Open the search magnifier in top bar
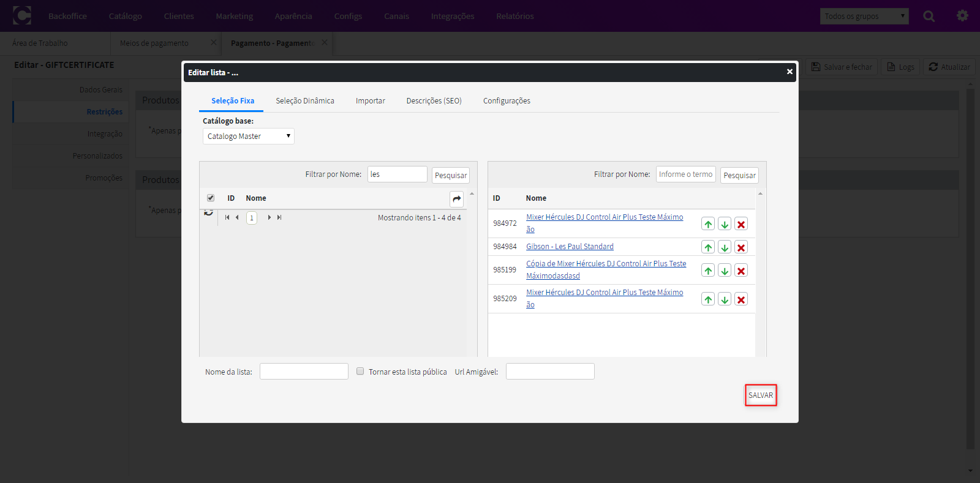The width and height of the screenshot is (980, 483). 929,16
